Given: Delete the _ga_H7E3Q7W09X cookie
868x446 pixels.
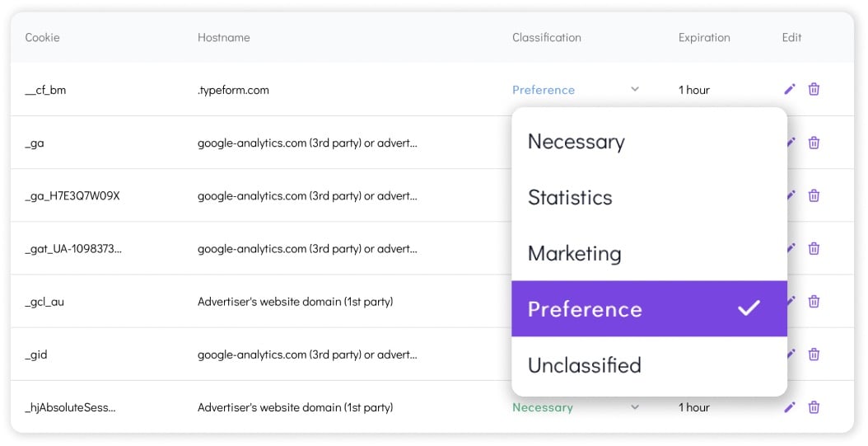Looking at the screenshot, I should 814,195.
